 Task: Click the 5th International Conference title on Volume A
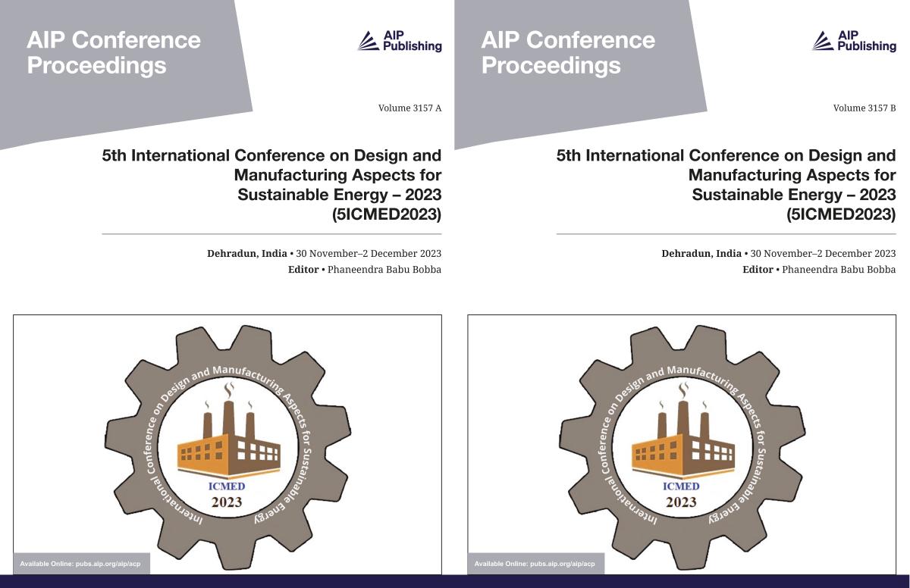point(271,185)
